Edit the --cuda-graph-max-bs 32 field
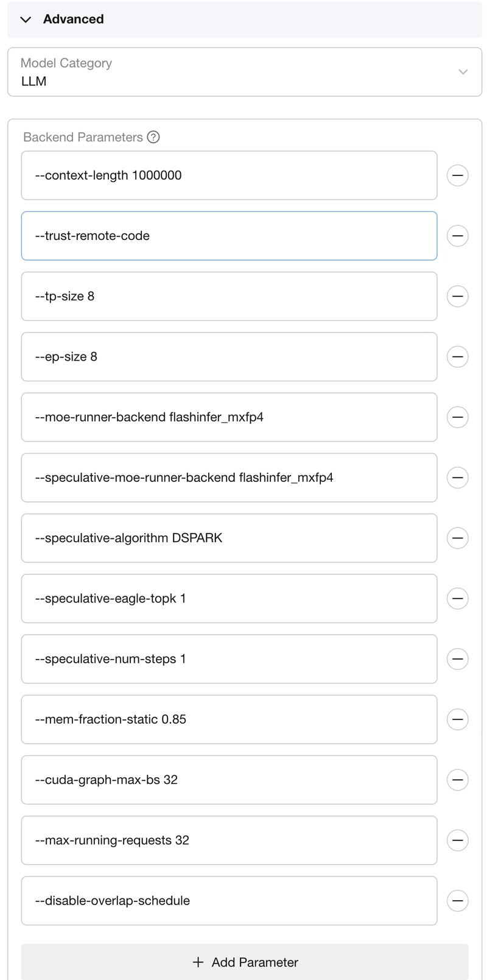Screen dimensions: 487x980 (x=229, y=780)
